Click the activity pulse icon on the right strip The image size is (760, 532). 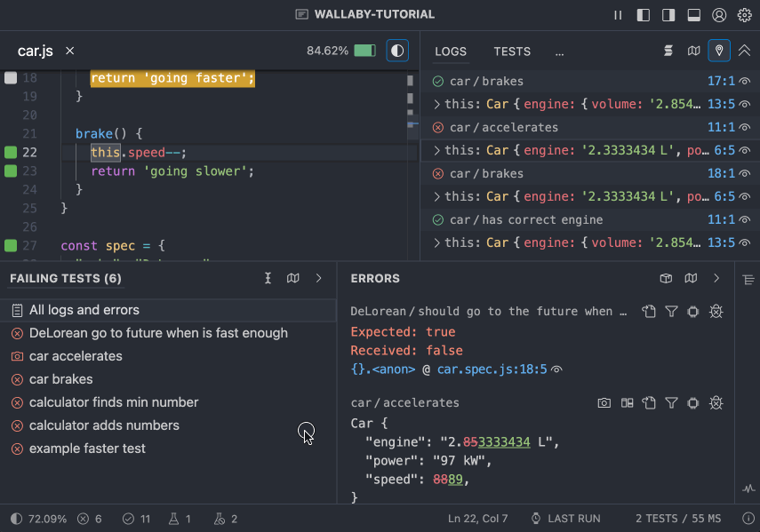click(748, 488)
